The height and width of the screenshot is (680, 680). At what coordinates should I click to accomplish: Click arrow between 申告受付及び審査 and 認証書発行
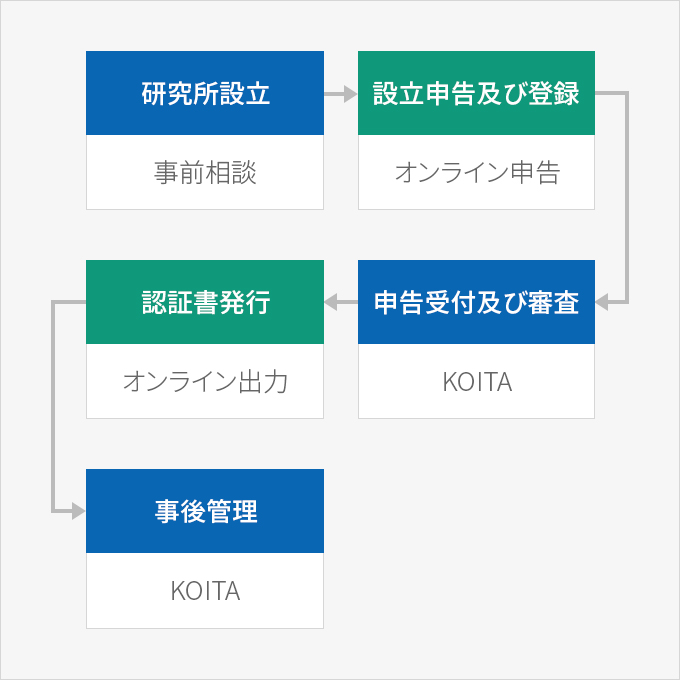341,302
